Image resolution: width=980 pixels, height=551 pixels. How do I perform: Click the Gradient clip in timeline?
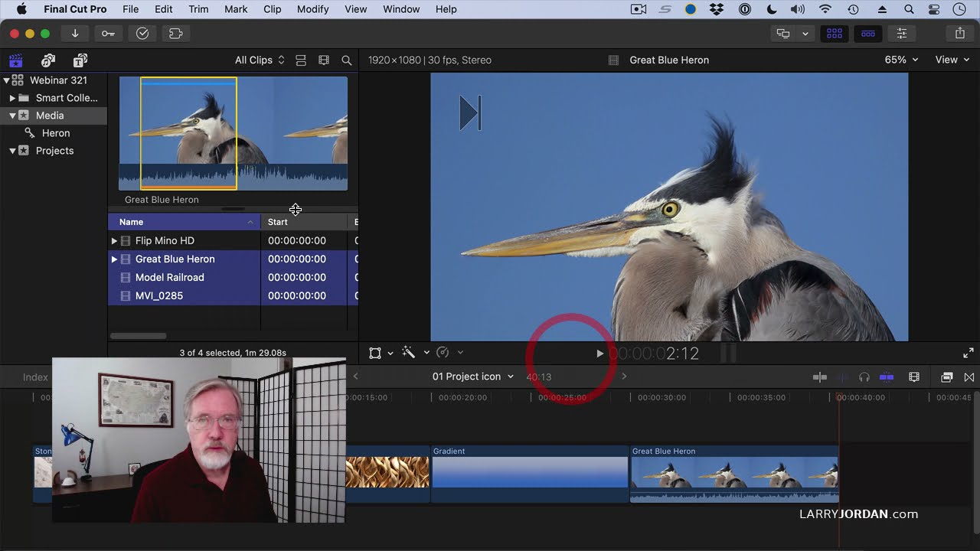[530, 474]
